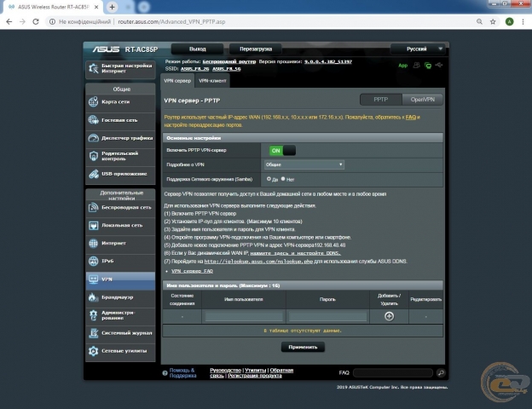Click the ASUS_F8_5G SSID link

226,69
